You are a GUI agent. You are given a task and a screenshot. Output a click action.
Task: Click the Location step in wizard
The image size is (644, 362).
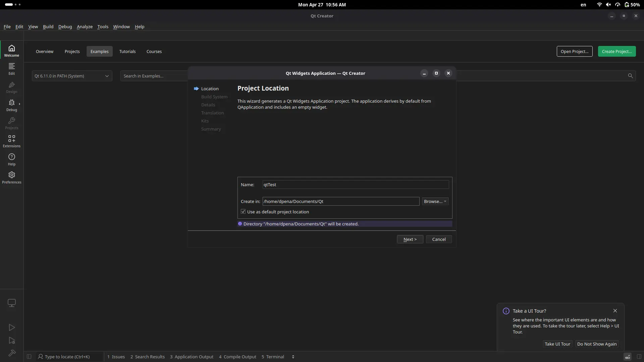[x=210, y=89]
